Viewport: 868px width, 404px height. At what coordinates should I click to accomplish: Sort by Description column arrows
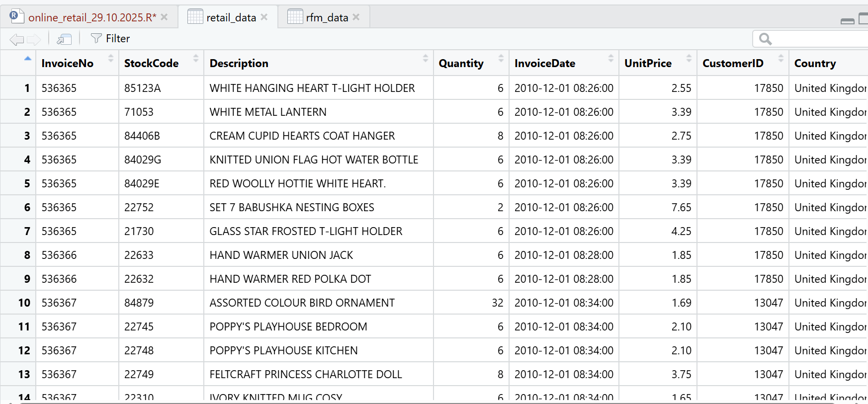click(x=426, y=59)
